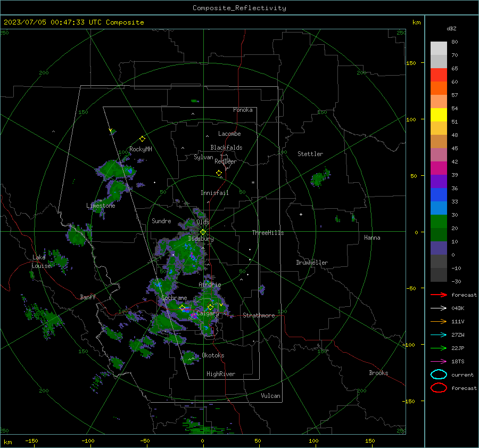The image size is (479, 448).
Task: Click the yellow radar-center diamond above Didsbury
Action: pos(203,232)
